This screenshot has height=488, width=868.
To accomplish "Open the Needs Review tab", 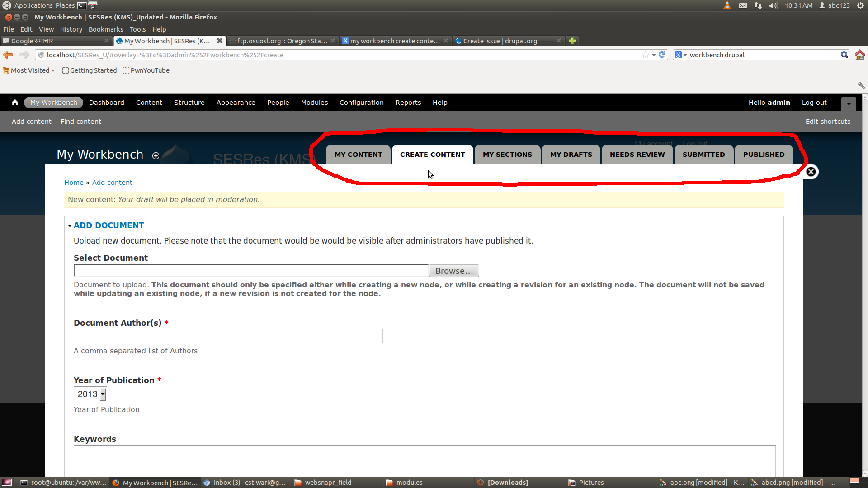I will tap(637, 155).
